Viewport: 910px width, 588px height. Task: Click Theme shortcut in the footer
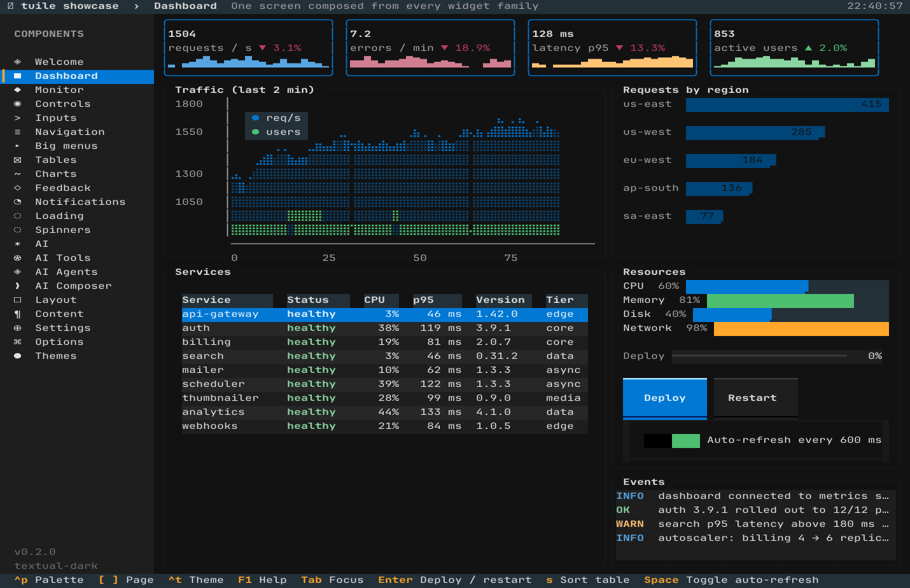[x=196, y=580]
